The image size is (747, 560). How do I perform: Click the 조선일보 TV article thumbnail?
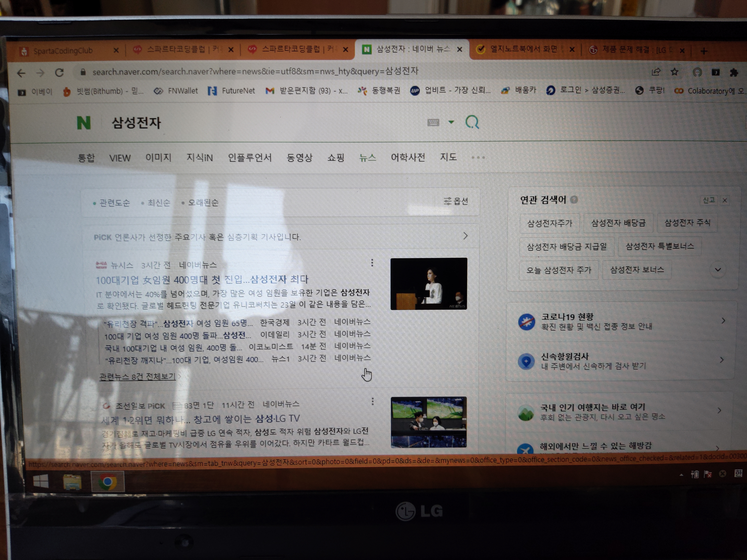click(x=428, y=422)
